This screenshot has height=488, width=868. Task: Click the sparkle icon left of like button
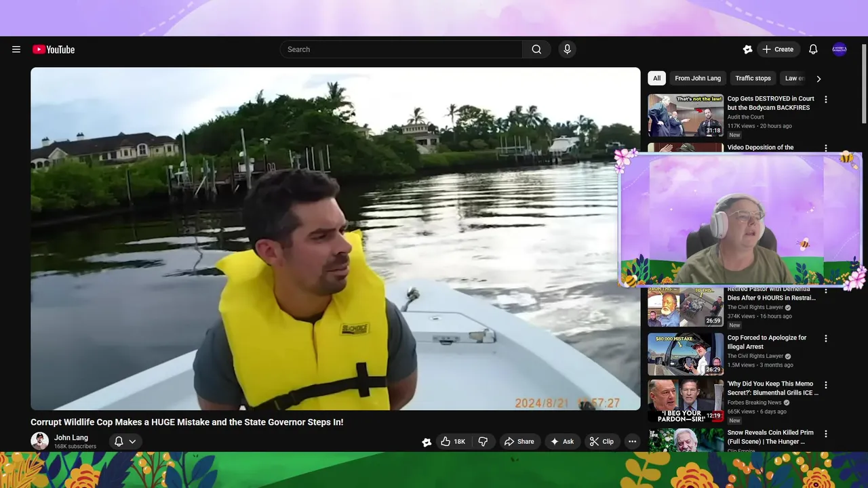tap(427, 442)
